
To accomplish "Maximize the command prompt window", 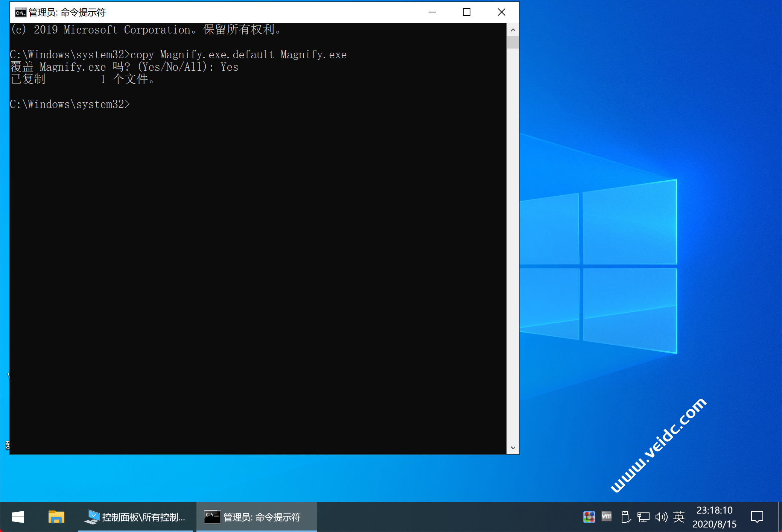I will coord(467,12).
